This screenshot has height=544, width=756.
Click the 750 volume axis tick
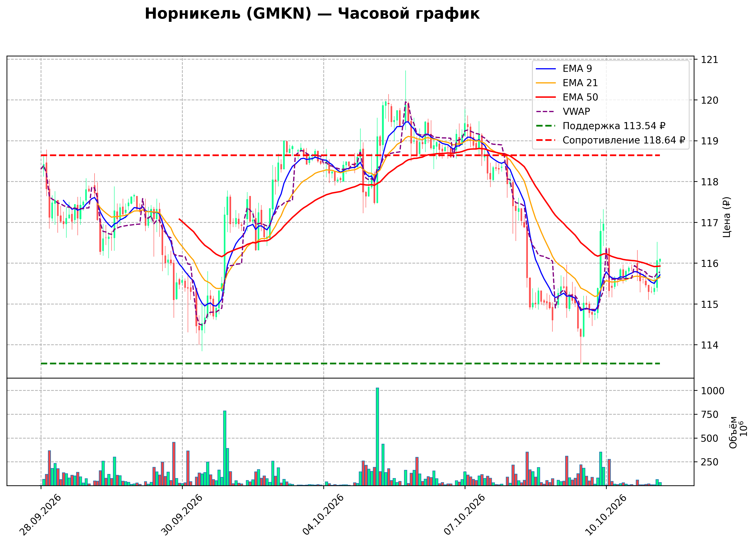click(710, 415)
